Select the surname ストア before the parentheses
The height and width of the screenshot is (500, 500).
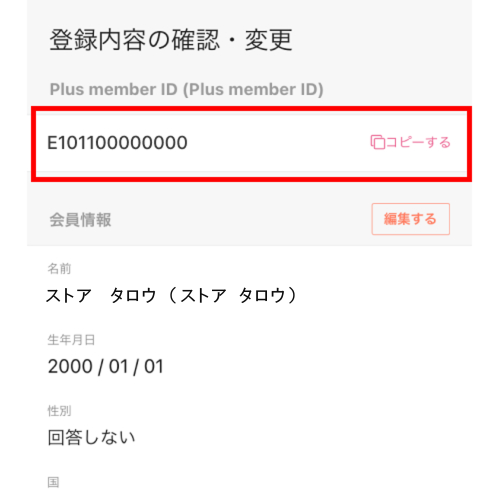point(69,296)
